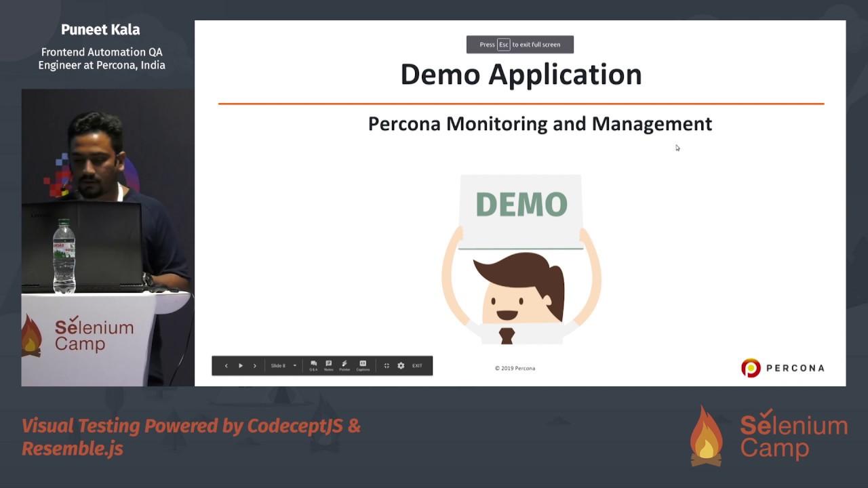Click the play slideshow button

coord(240,365)
